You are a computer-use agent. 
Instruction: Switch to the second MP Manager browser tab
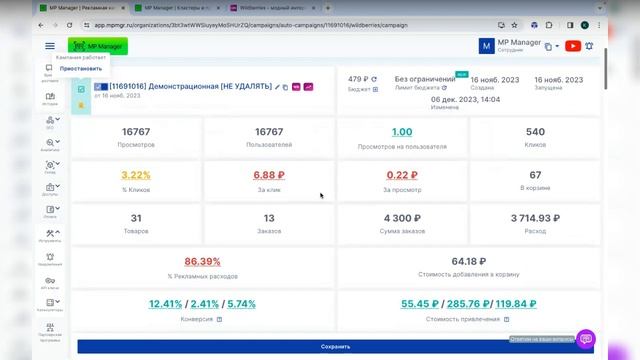coord(177,8)
